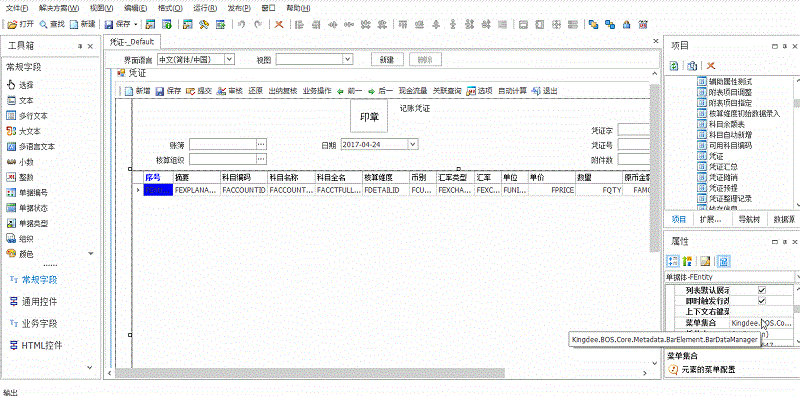Click the 账簿 input field

(x=222, y=144)
